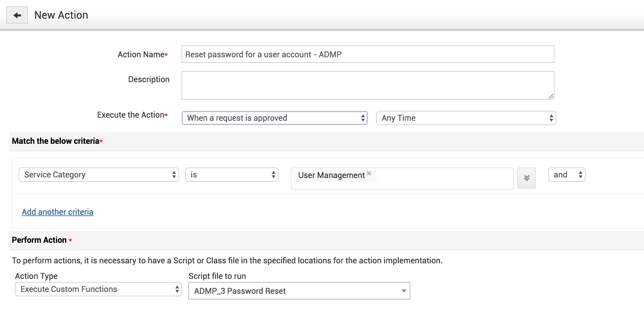Click the Perform Action section heading
Screen dimensions: 644x315
pyautogui.click(x=39, y=240)
